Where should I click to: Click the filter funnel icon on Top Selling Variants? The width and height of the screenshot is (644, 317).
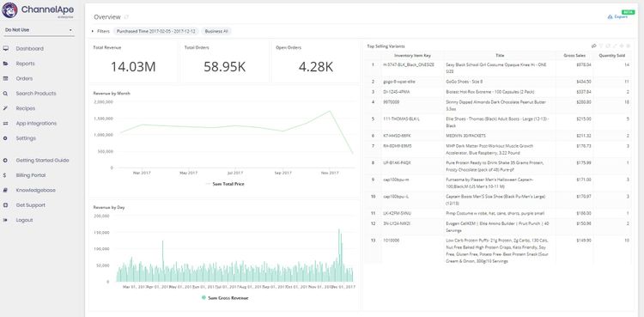(x=601, y=46)
